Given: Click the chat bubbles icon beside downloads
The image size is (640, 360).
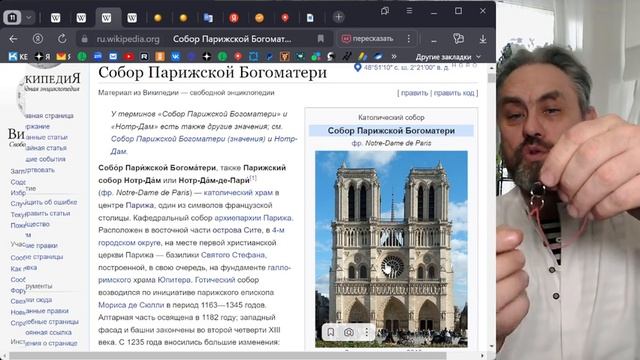Looking at the screenshot, I should pyautogui.click(x=458, y=39).
